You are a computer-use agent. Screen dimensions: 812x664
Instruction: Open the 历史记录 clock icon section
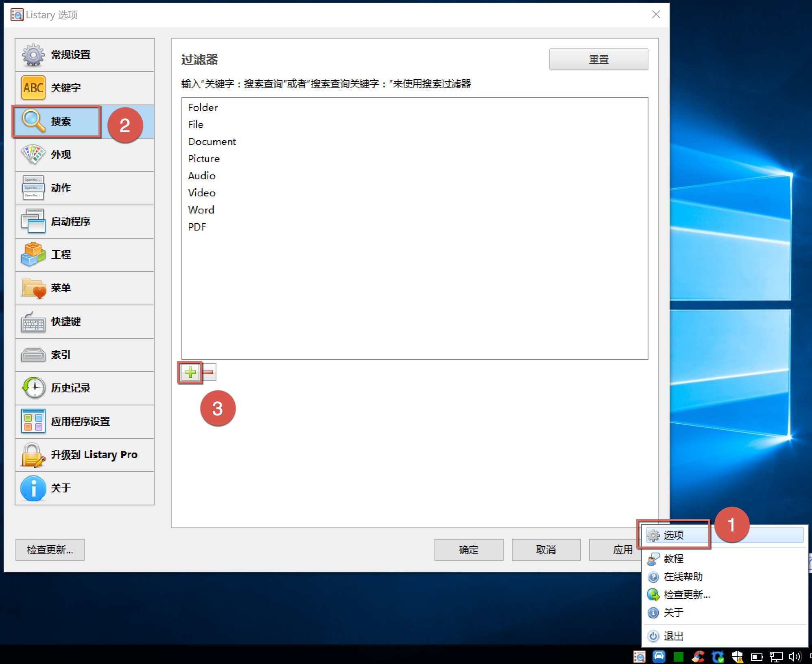(85, 388)
